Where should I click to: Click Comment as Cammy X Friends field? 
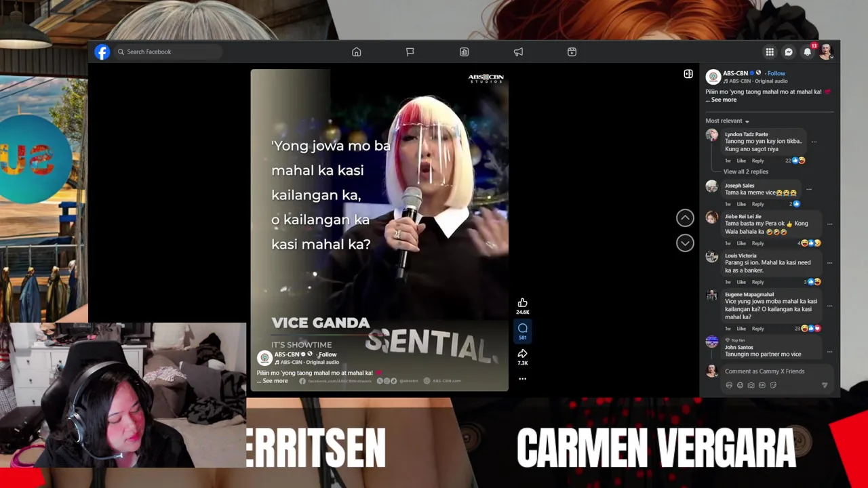click(764, 371)
